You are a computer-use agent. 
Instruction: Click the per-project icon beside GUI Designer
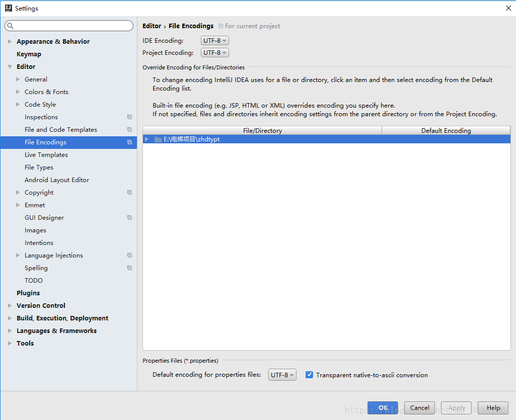point(129,217)
